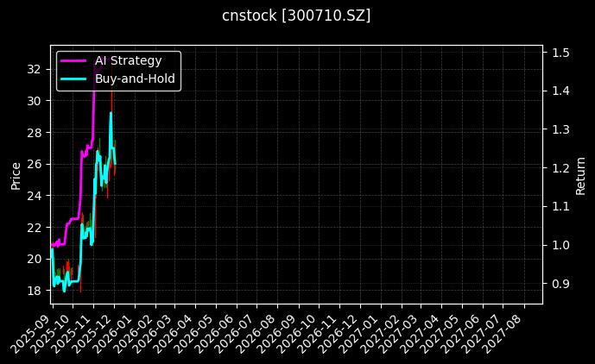Click the 18 price tick label
The width and height of the screenshot is (595, 364).
(x=34, y=291)
